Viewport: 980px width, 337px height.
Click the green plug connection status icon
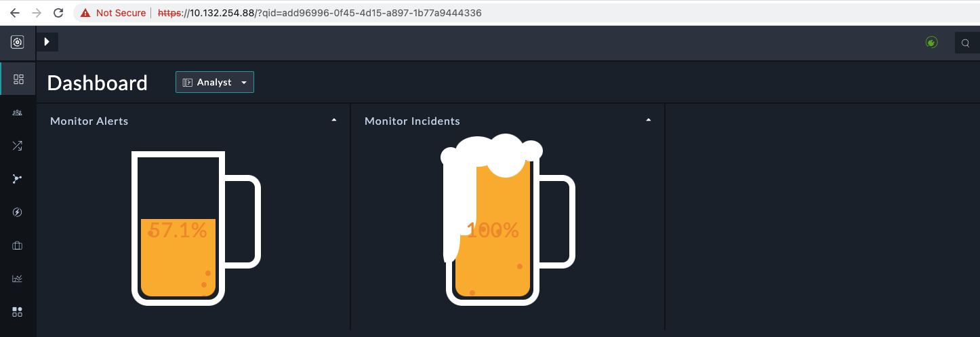coord(932,43)
